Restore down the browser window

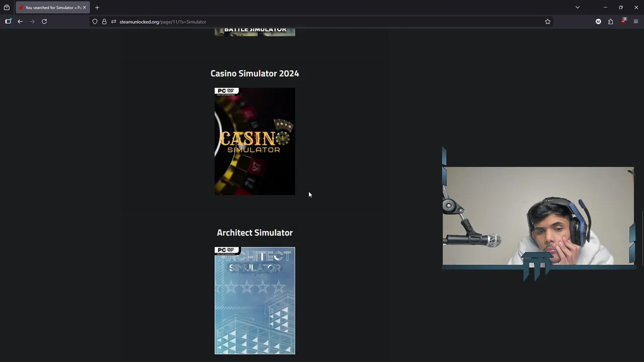(621, 8)
